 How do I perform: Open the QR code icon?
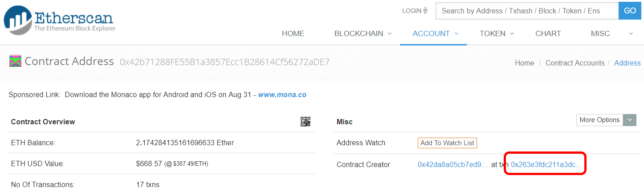point(306,122)
